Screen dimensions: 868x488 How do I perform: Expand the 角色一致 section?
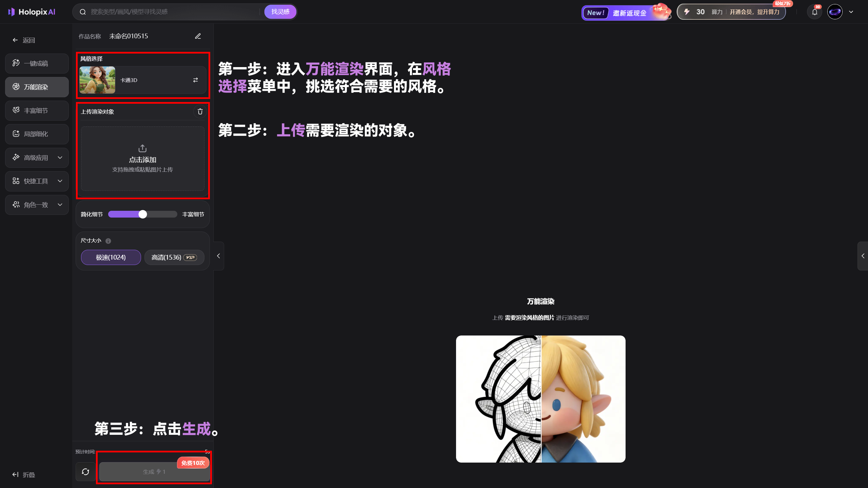(37, 205)
